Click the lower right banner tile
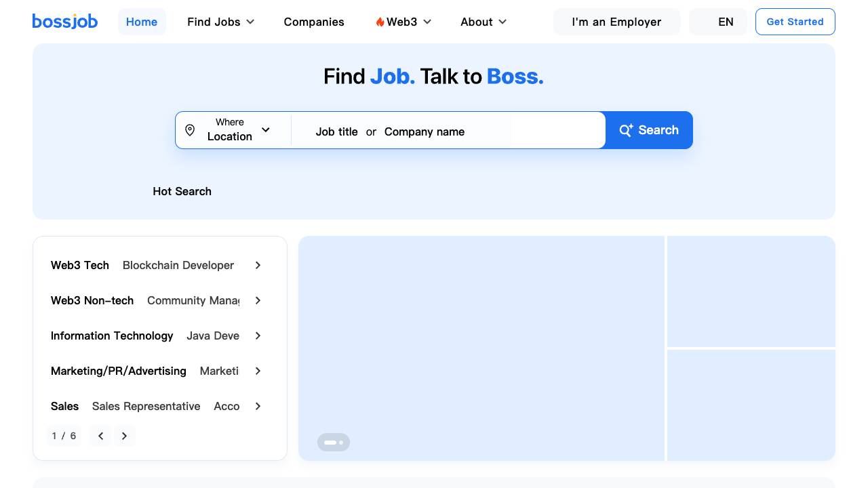The image size is (868, 488). tap(751, 405)
